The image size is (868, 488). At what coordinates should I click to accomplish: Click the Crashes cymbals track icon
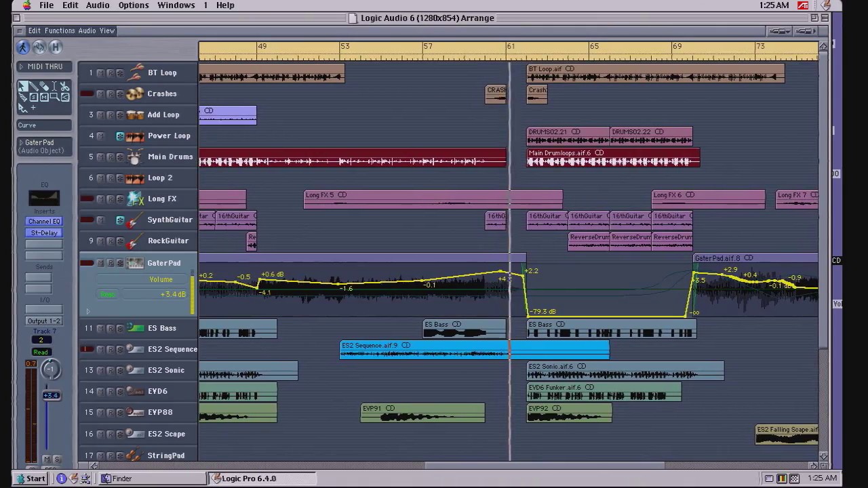click(136, 94)
